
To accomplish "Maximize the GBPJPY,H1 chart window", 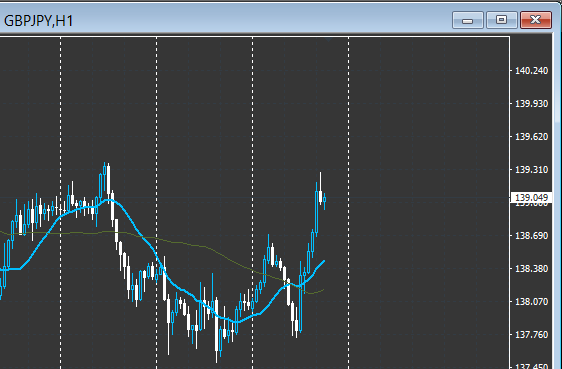I will [x=501, y=20].
